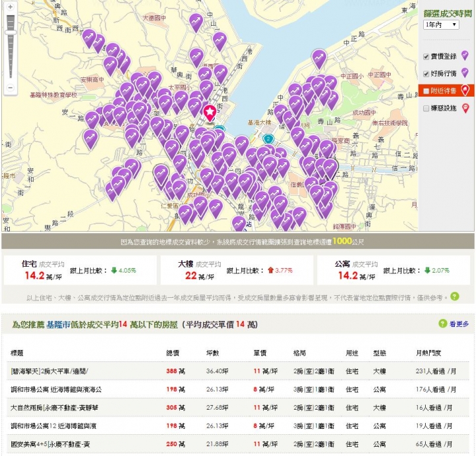Open the 看更多 link
Screen dimensions: 476x456
coord(459,324)
